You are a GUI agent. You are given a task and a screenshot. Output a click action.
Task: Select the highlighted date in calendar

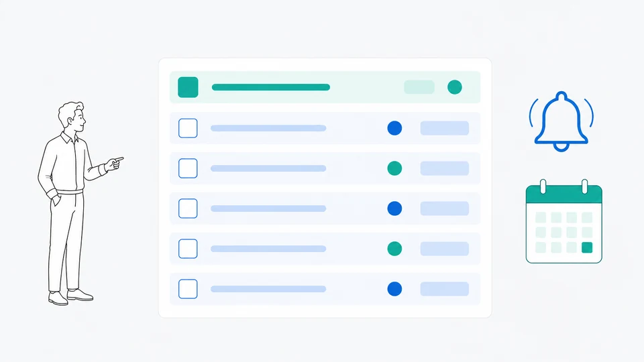[x=587, y=247]
